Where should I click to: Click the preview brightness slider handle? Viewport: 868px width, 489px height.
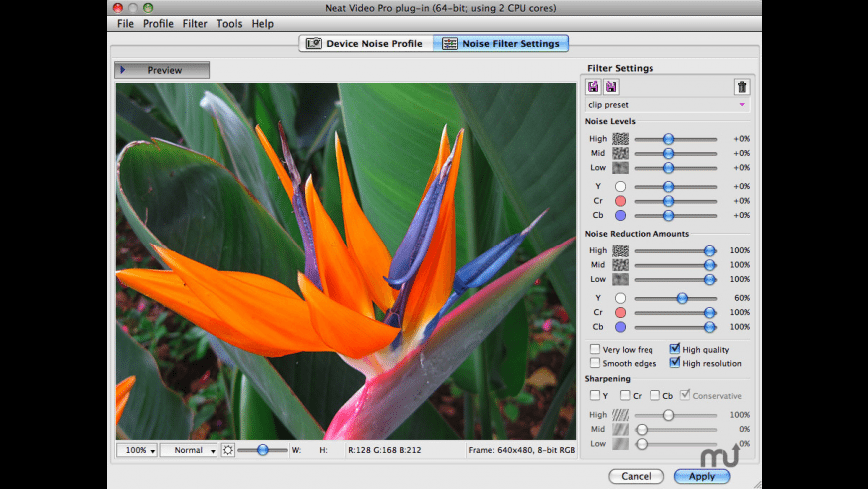(x=263, y=450)
